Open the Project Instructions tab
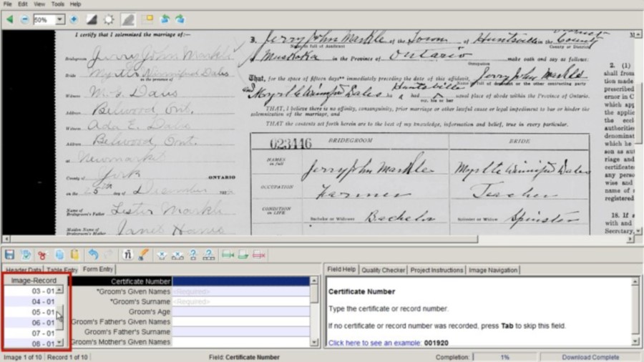The width and height of the screenshot is (644, 362). tap(436, 270)
